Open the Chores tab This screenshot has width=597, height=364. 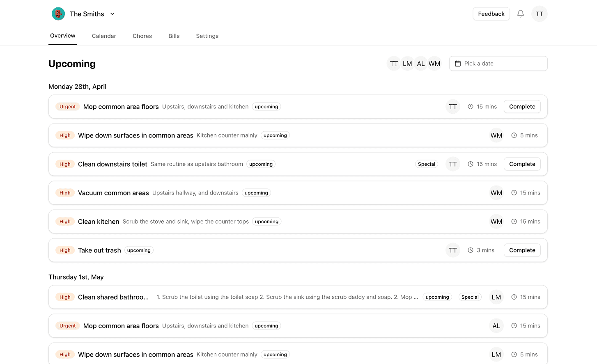142,36
